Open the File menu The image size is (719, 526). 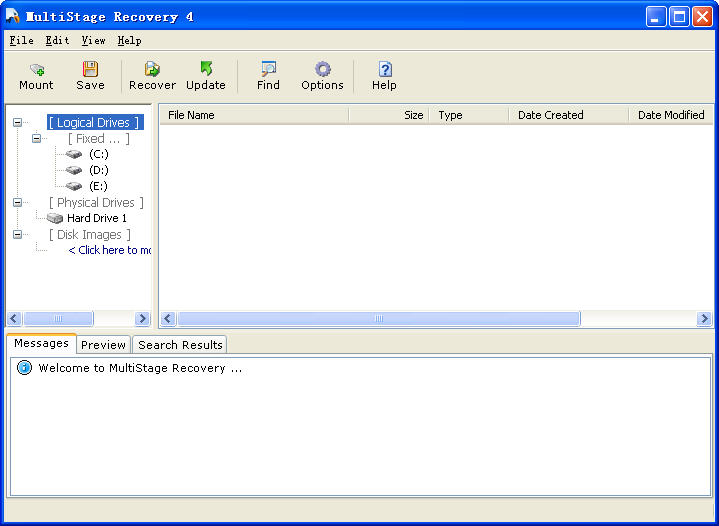tap(21, 41)
